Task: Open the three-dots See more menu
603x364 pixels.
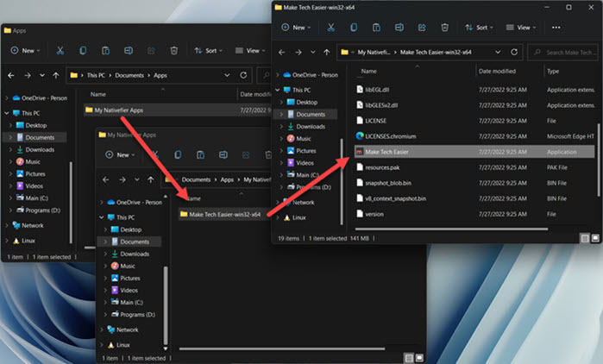Action: 556,28
